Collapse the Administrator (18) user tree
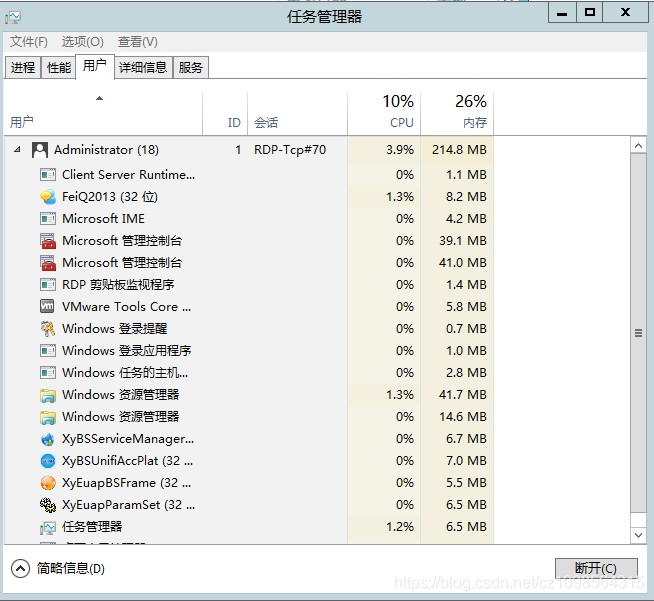 (17, 149)
